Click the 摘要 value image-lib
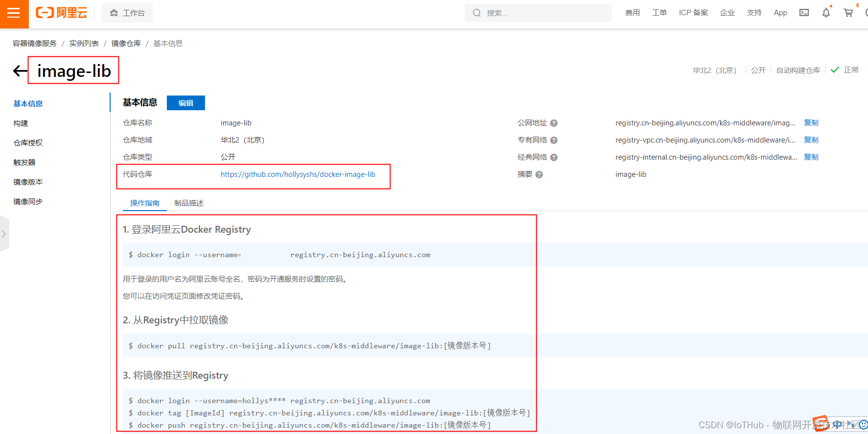The image size is (868, 434). [631, 174]
